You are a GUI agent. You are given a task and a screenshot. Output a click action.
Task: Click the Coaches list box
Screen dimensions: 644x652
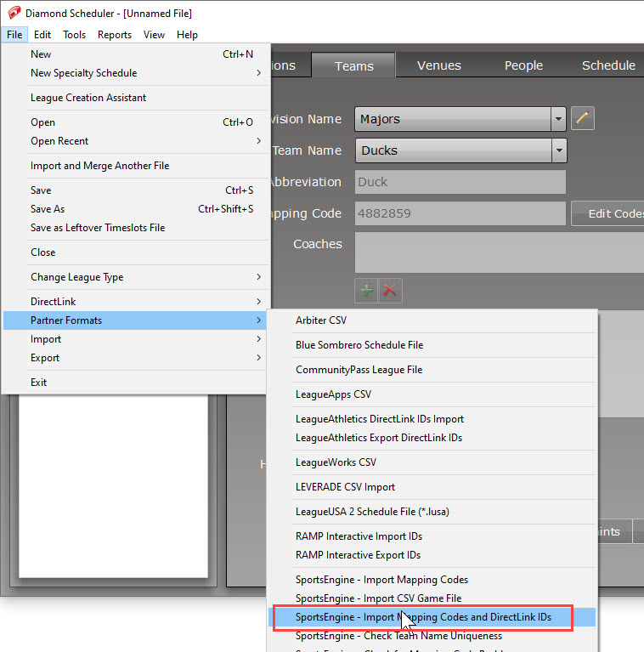pyautogui.click(x=500, y=252)
